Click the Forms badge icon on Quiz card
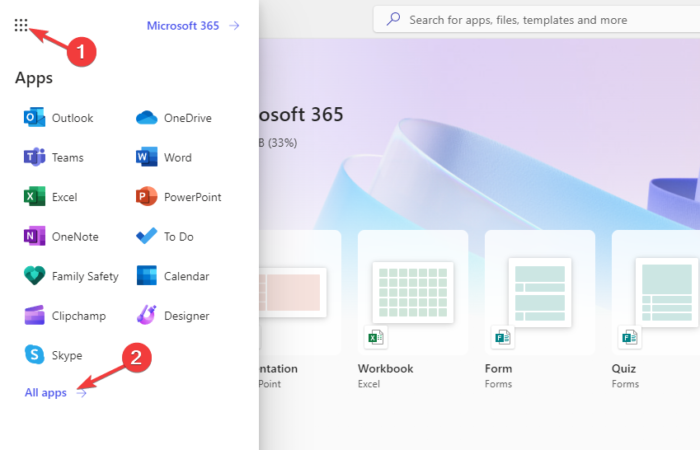700x450 pixels. tap(629, 337)
